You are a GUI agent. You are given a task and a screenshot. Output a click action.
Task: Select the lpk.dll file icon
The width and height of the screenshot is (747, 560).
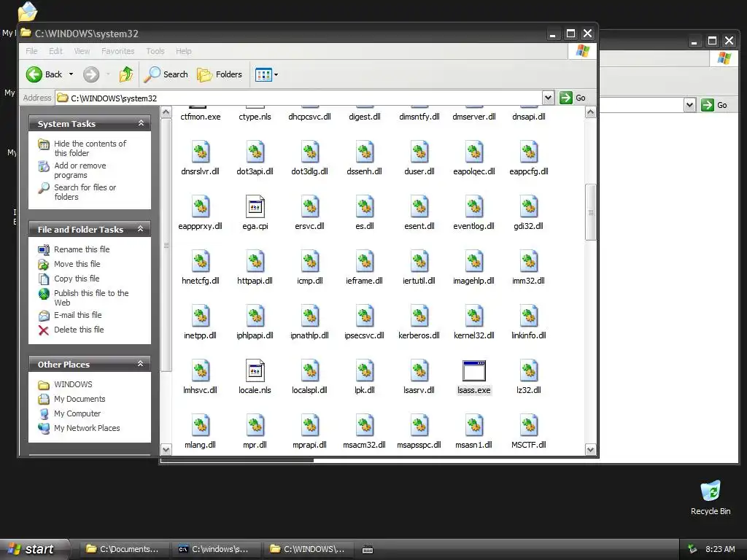pos(365,371)
